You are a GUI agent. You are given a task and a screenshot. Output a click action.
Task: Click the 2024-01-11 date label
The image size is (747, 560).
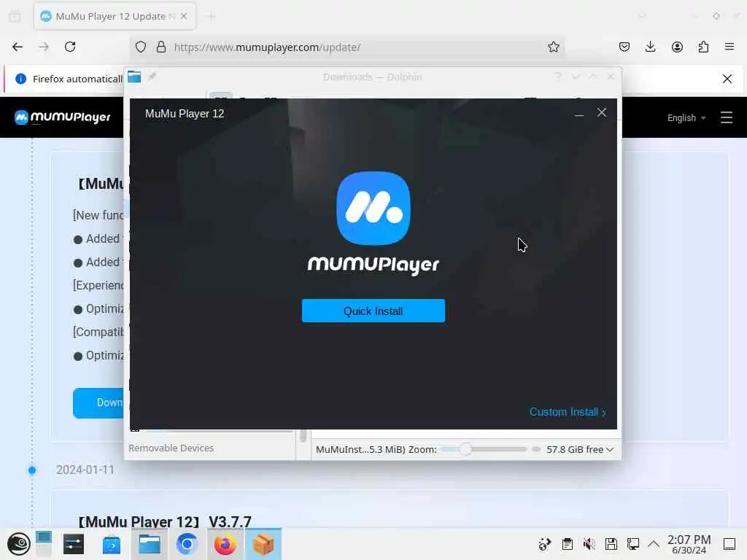(85, 470)
